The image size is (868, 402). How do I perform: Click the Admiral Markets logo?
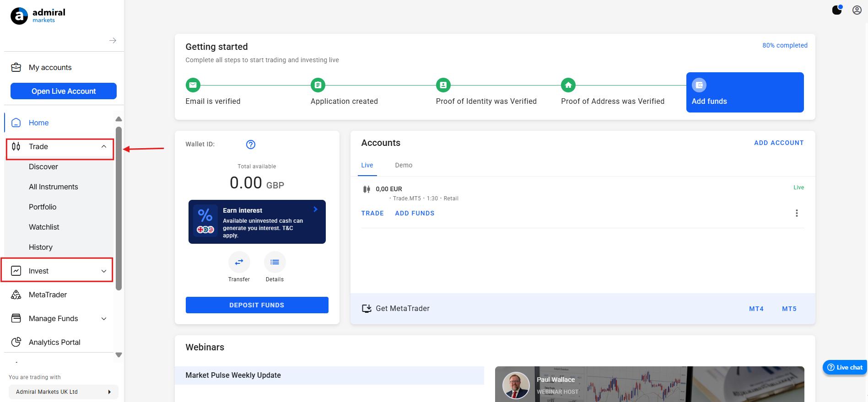(x=38, y=16)
